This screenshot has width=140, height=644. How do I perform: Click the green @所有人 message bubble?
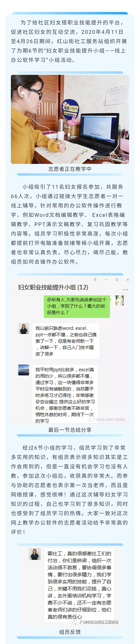pos(77,306)
